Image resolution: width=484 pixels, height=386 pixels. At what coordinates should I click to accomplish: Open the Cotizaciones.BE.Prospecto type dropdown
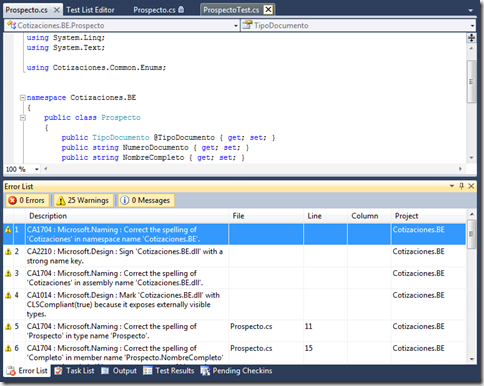tap(235, 26)
